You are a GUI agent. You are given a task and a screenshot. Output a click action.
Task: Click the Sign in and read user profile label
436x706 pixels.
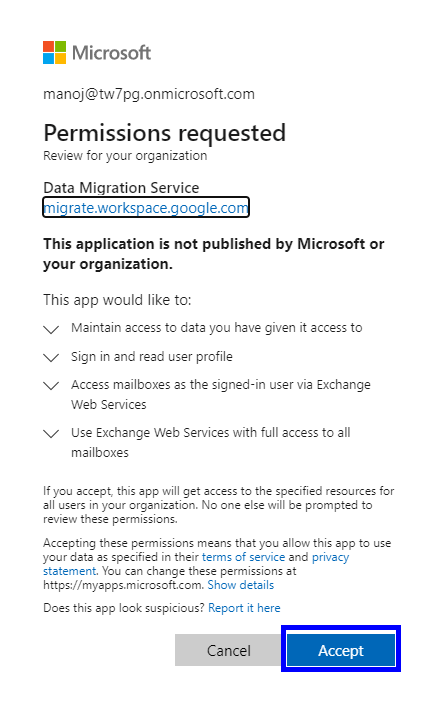click(152, 357)
